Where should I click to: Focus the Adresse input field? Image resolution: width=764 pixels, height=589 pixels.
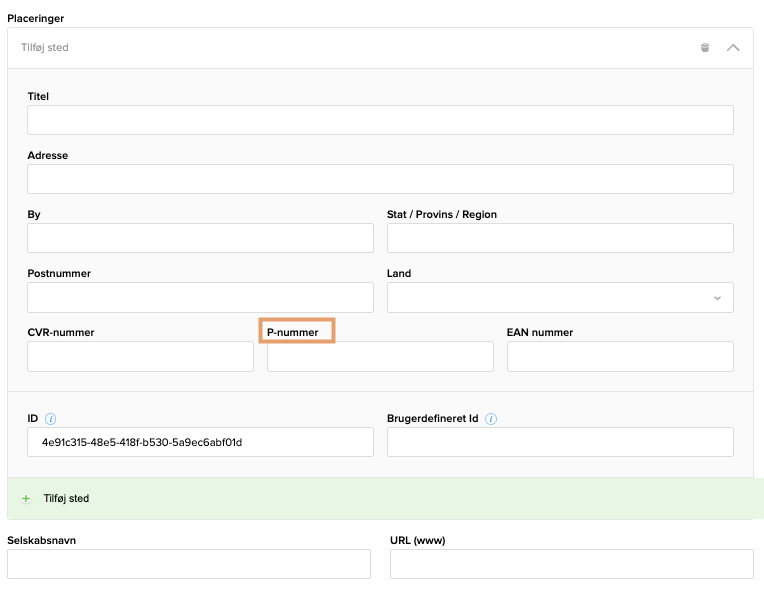[x=380, y=179]
